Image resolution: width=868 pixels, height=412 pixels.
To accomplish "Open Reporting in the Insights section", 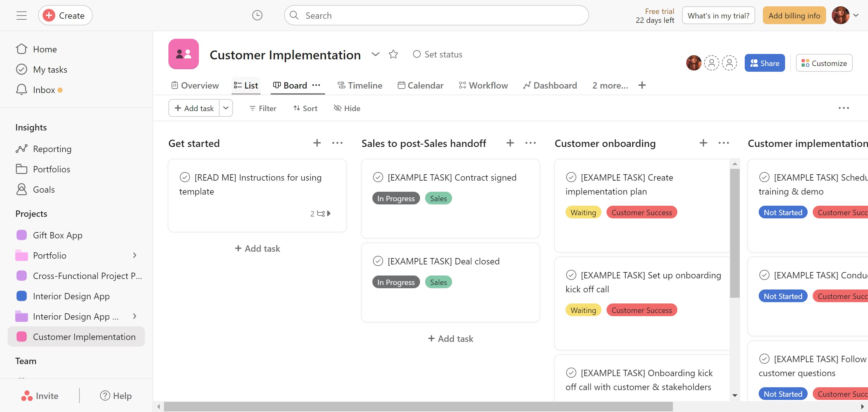I will [52, 149].
